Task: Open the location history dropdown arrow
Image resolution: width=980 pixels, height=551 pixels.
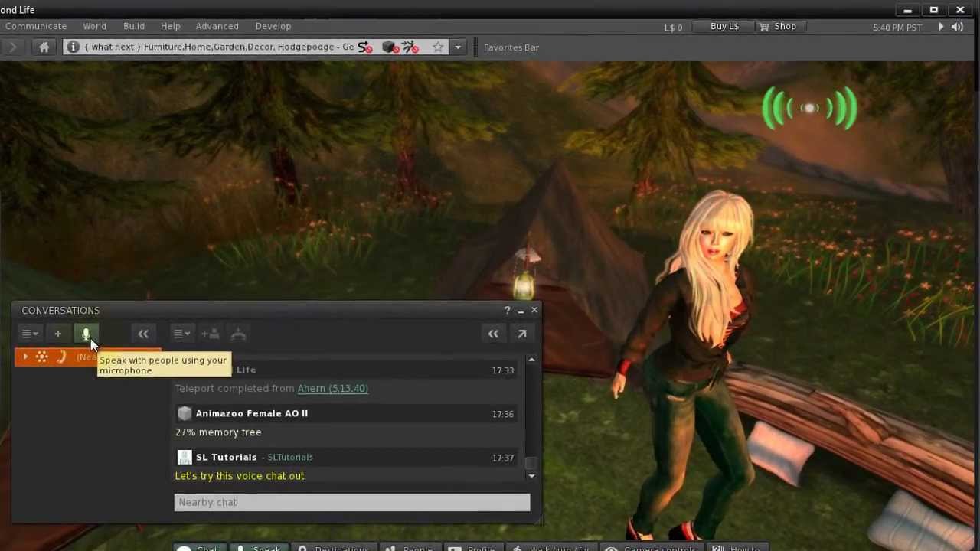Action: [458, 47]
